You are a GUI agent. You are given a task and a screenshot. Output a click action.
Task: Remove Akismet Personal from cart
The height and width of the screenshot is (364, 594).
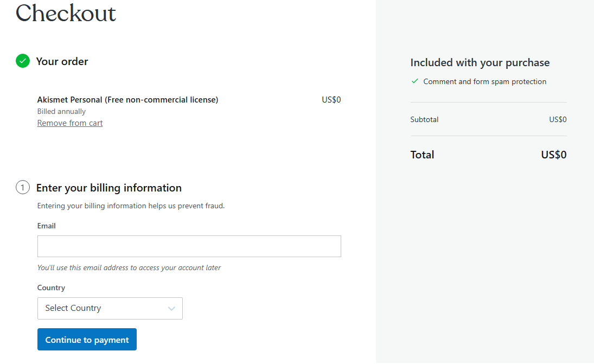(70, 123)
